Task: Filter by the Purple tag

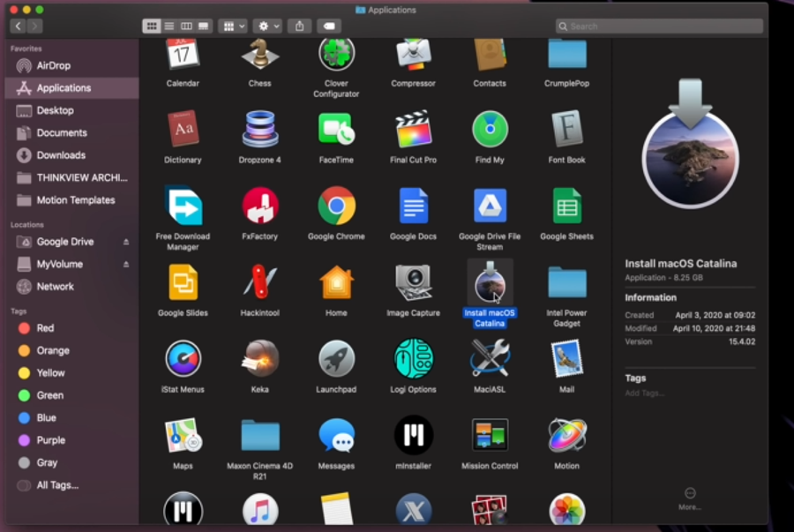Action: point(72,440)
